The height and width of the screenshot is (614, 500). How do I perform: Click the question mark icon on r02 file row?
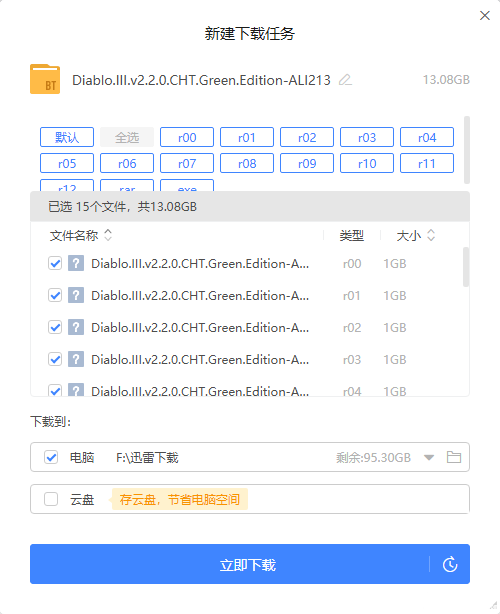click(76, 327)
